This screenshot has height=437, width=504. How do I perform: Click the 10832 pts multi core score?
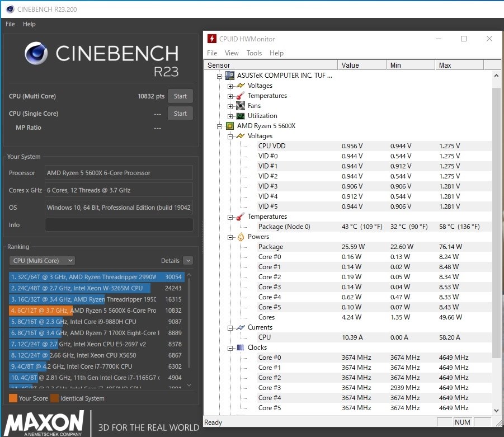(x=151, y=96)
